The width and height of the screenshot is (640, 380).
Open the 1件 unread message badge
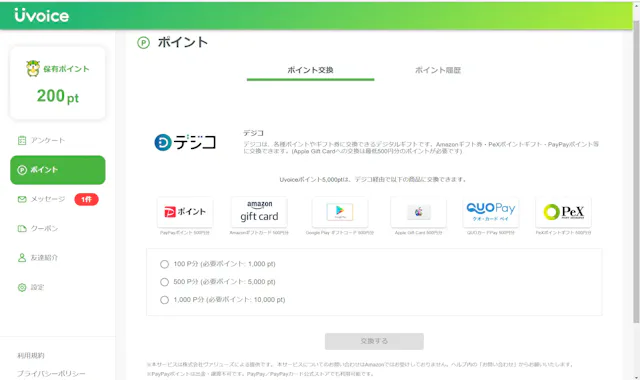pos(86,199)
